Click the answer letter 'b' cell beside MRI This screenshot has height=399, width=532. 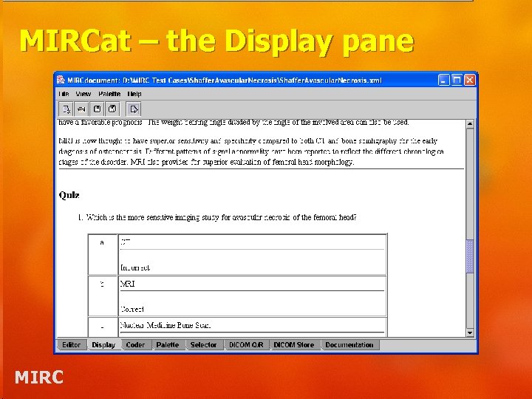(x=103, y=296)
